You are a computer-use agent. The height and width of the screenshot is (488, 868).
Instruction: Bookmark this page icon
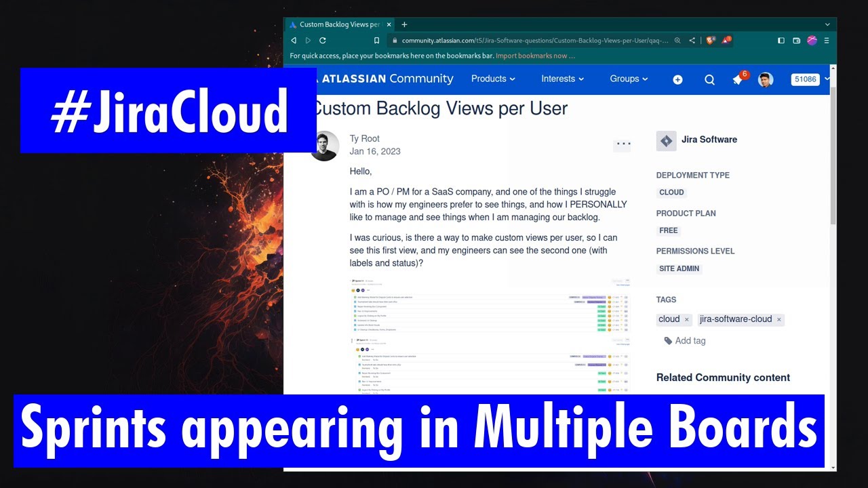[x=377, y=41]
